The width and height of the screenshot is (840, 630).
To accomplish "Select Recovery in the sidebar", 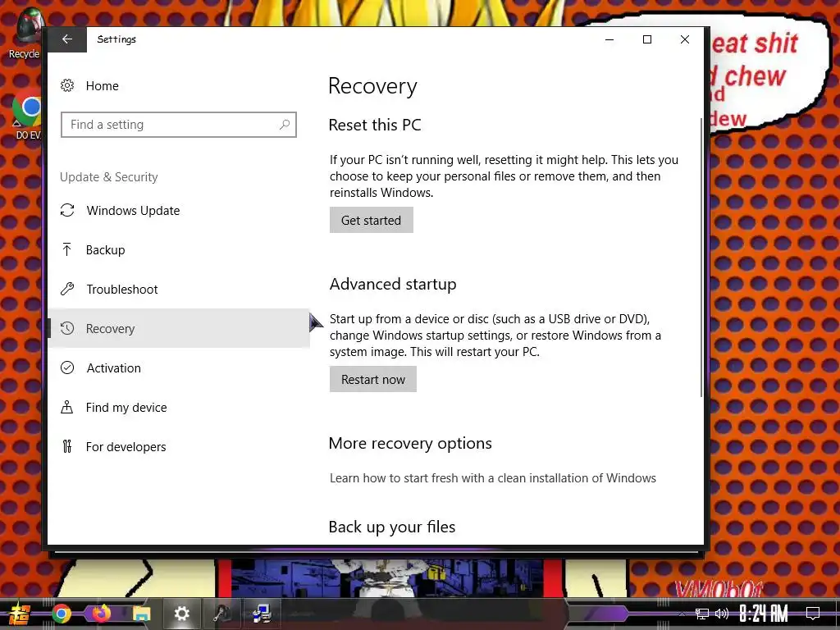I will point(178,328).
